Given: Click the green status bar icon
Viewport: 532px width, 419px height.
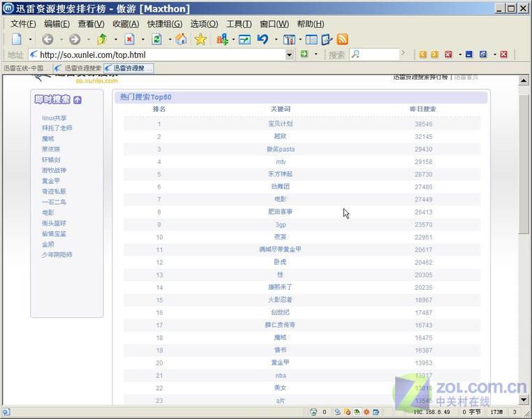Looking at the screenshot, I should [357, 412].
